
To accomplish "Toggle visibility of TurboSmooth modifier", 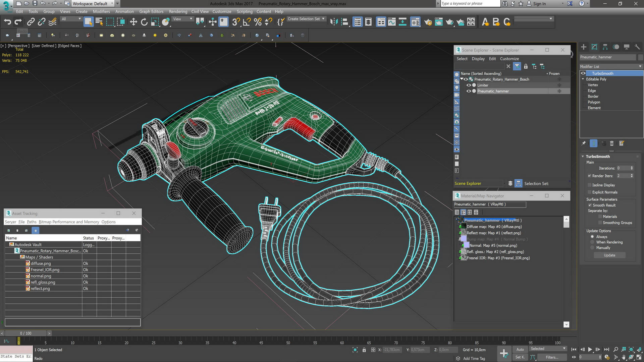I will click(583, 73).
